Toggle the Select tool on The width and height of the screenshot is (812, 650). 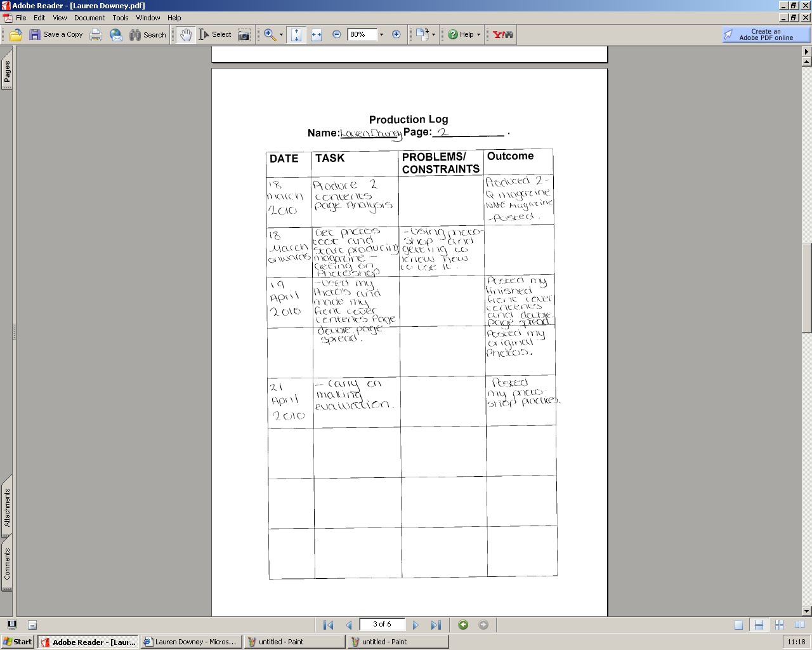coord(216,35)
